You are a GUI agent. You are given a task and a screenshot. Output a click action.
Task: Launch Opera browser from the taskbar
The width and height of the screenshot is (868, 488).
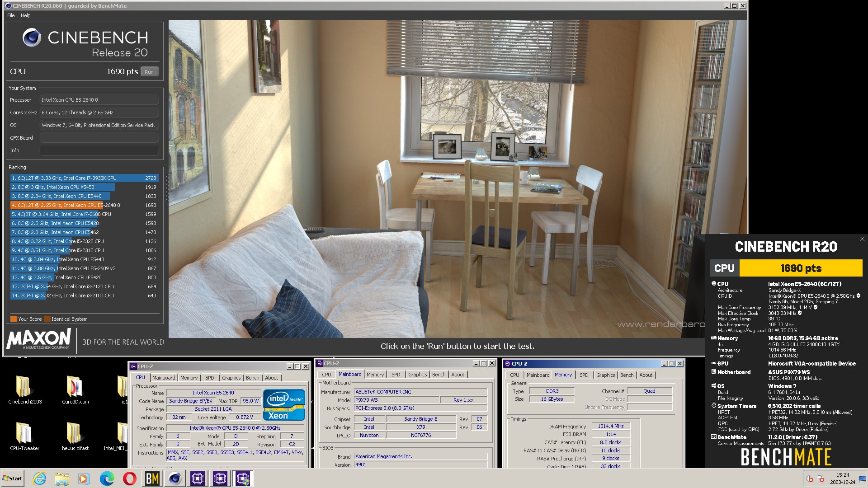click(x=129, y=479)
